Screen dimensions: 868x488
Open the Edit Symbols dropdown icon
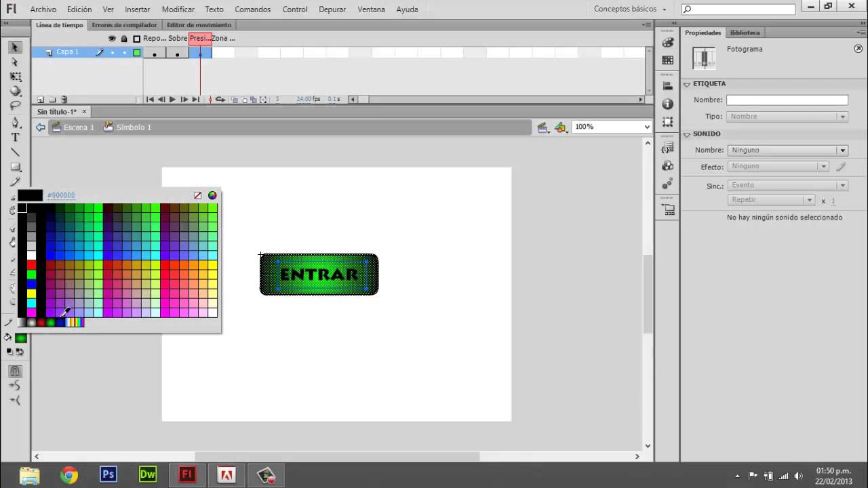(x=542, y=127)
